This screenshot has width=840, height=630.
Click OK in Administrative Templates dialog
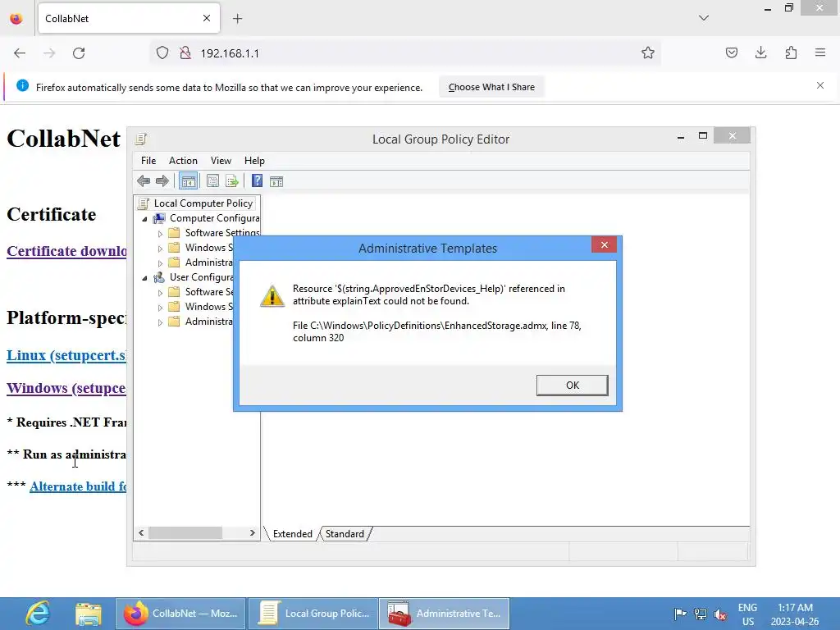click(x=572, y=386)
